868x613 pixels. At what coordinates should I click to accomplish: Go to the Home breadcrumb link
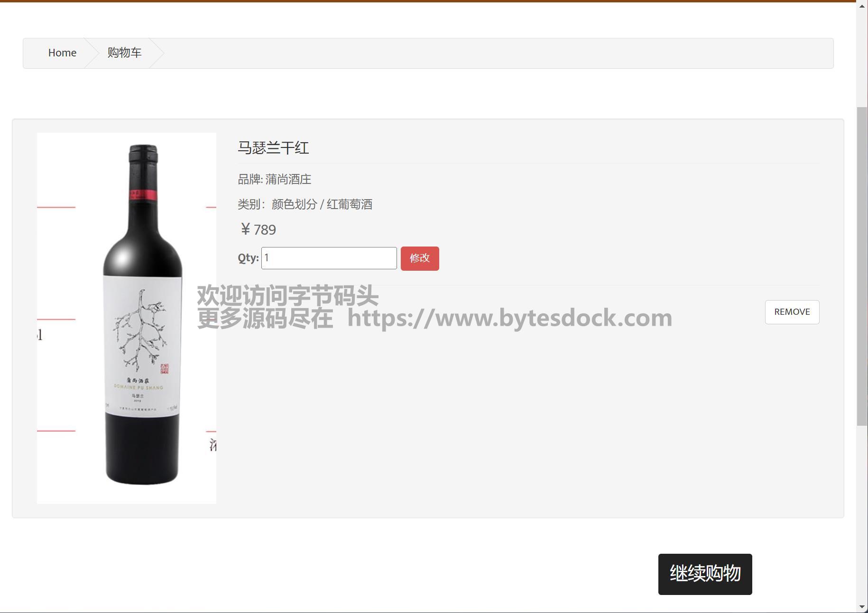62,53
